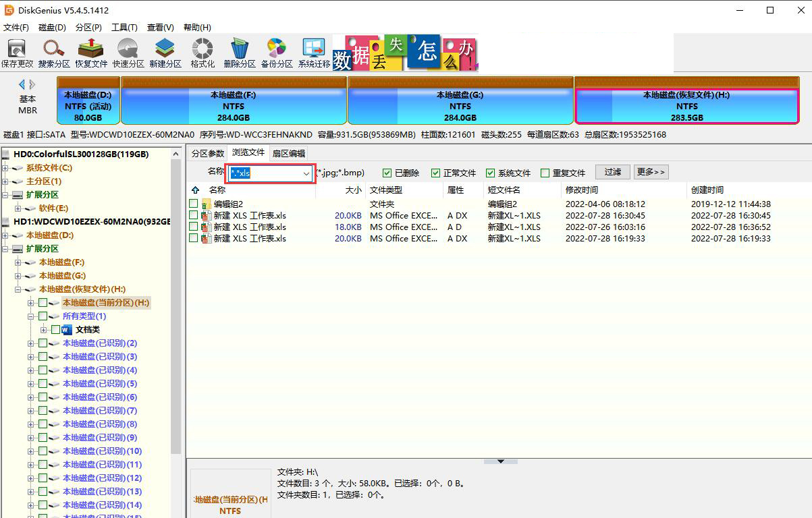This screenshot has width=812, height=518.
Task: Select the file row created 2022-07-28 16:19:33
Action: [x=498, y=238]
